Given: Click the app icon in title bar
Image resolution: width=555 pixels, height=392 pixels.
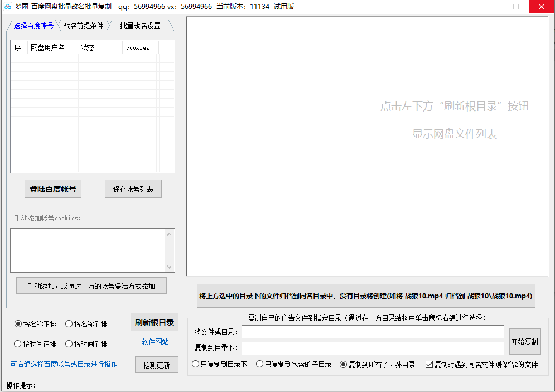Looking at the screenshot, I should point(8,7).
